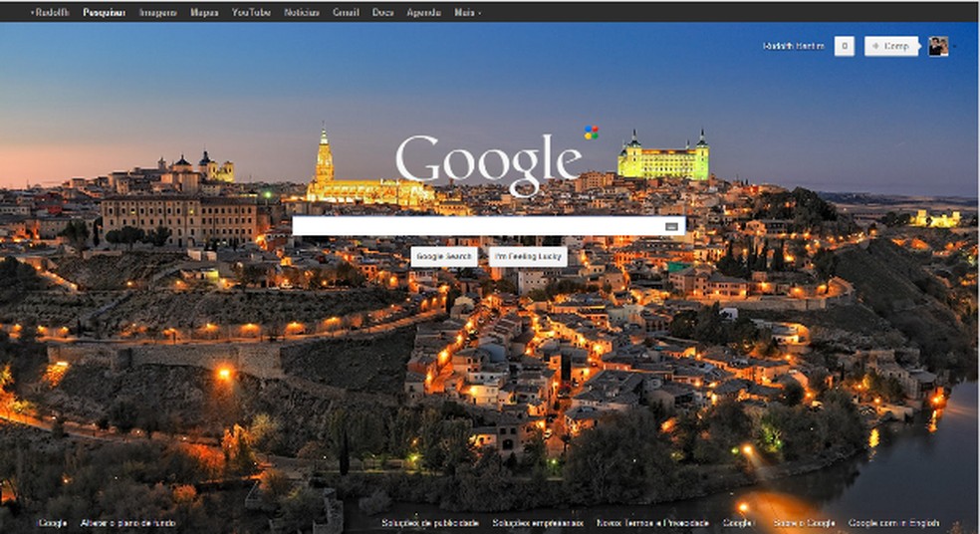Click the Compartilhar share button

[892, 46]
